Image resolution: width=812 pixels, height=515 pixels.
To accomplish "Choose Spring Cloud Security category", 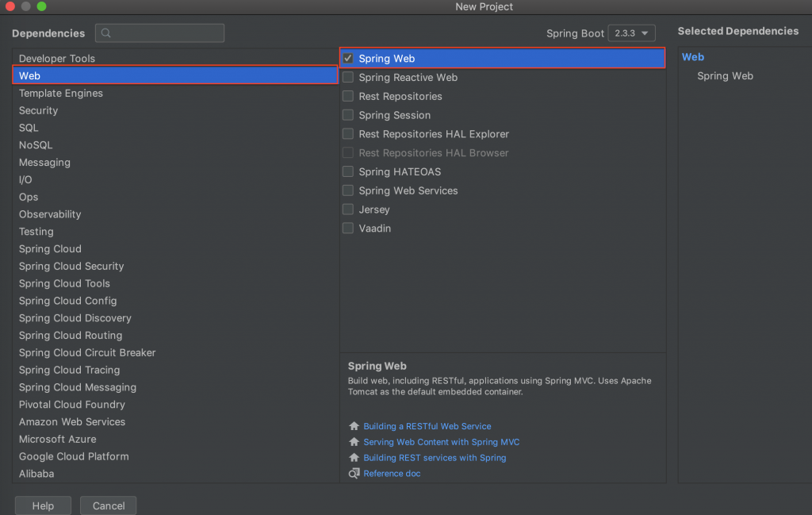I will [175, 267].
